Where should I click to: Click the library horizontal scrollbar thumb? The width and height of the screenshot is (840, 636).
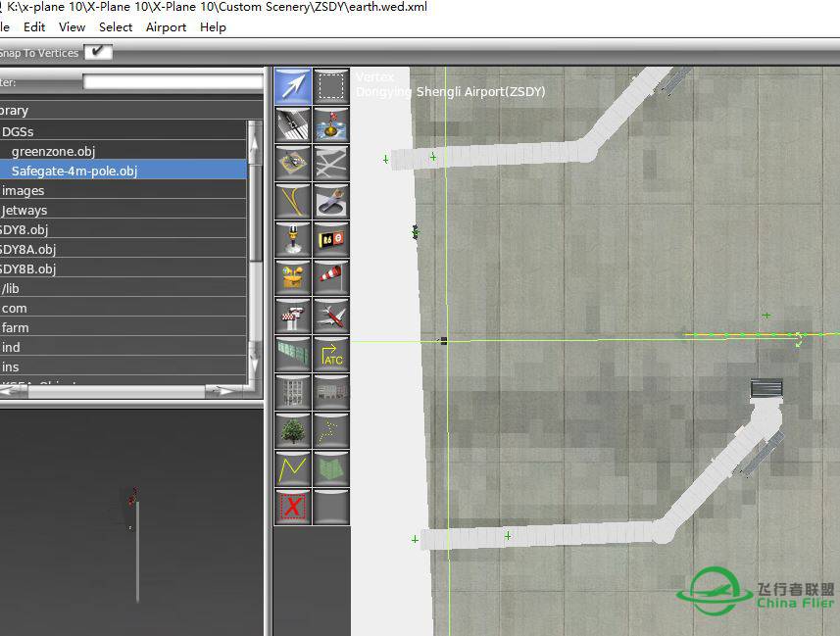click(117, 392)
